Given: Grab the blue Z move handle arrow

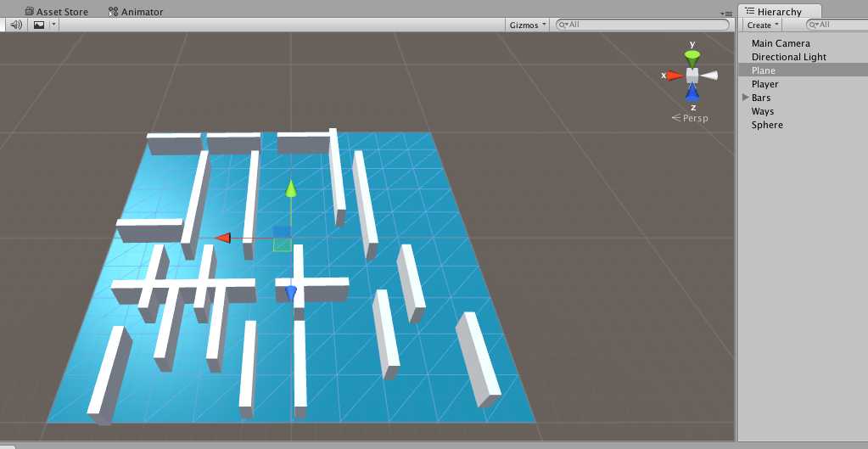Looking at the screenshot, I should point(291,293).
